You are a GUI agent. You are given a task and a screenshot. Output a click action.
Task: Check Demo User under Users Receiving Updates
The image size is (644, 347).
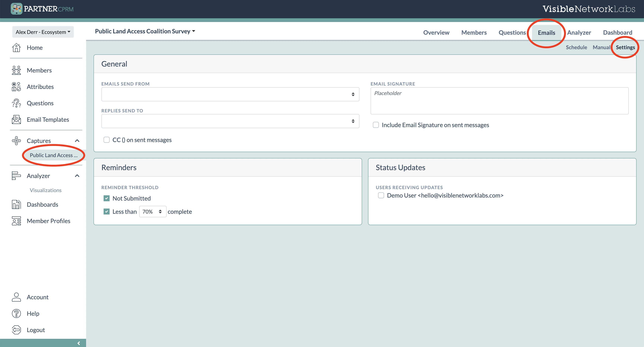click(x=381, y=195)
